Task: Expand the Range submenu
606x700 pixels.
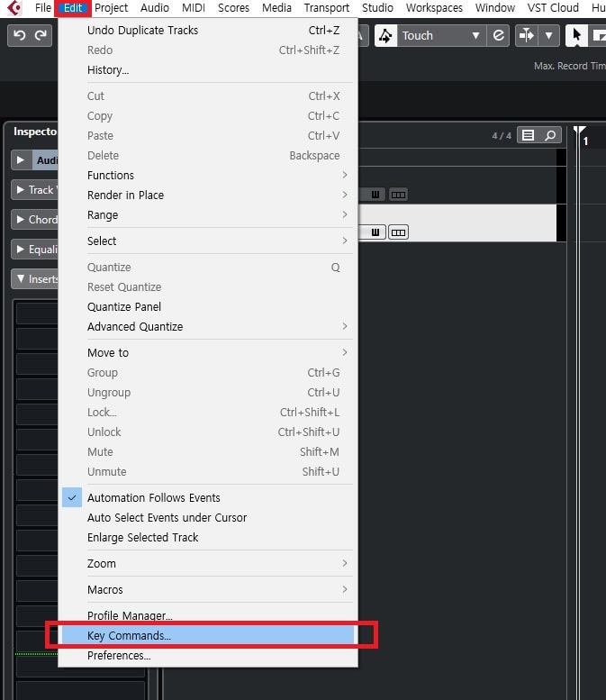Action: tap(208, 214)
